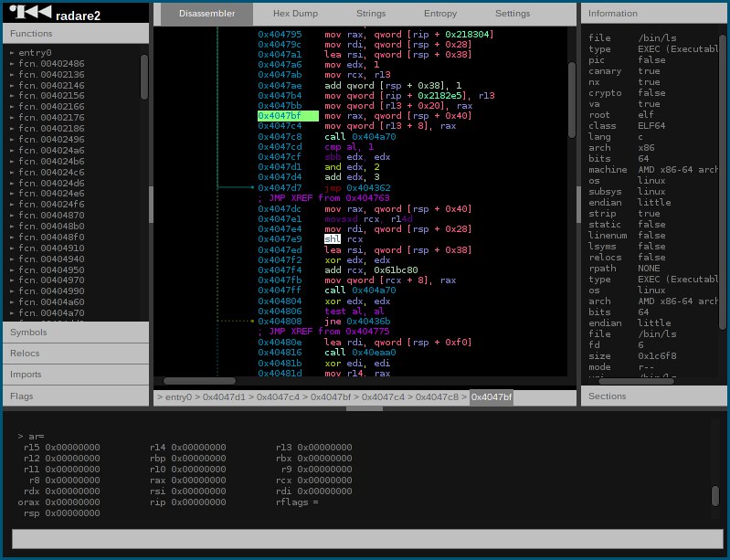Image resolution: width=730 pixels, height=560 pixels.
Task: Expand the Imports panel
Action: (76, 375)
